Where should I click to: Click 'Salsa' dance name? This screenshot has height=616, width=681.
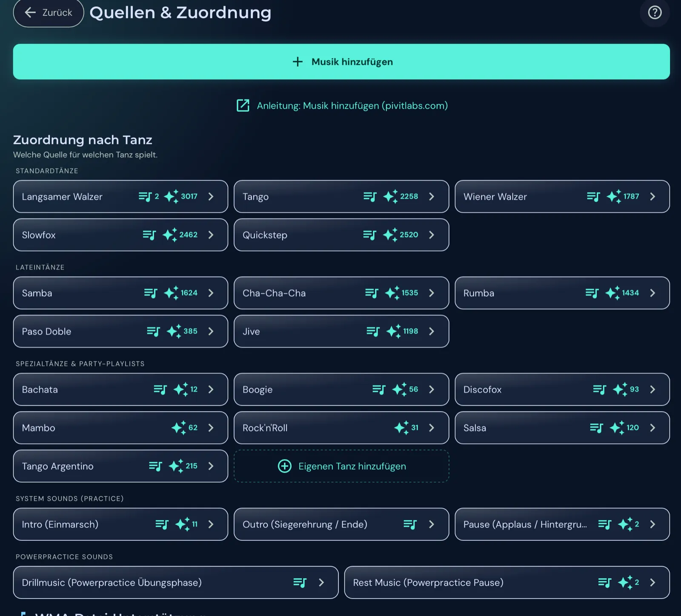point(475,428)
